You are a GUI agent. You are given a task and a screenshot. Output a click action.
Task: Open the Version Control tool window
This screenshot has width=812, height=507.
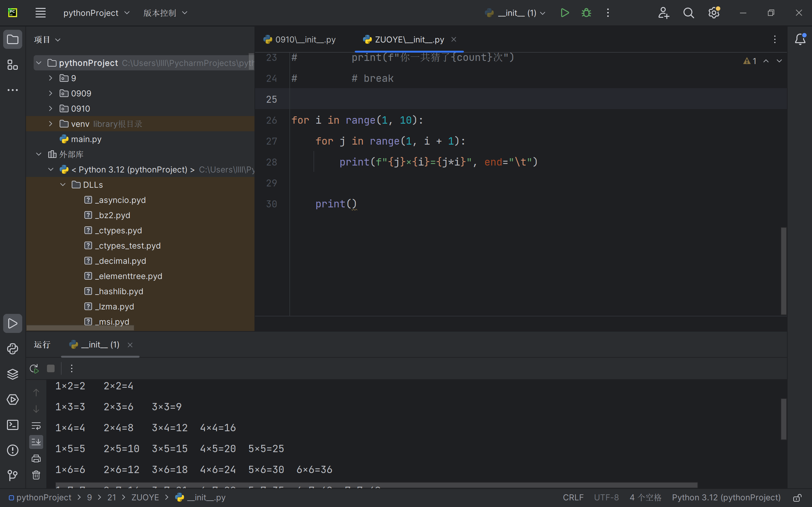click(12, 475)
